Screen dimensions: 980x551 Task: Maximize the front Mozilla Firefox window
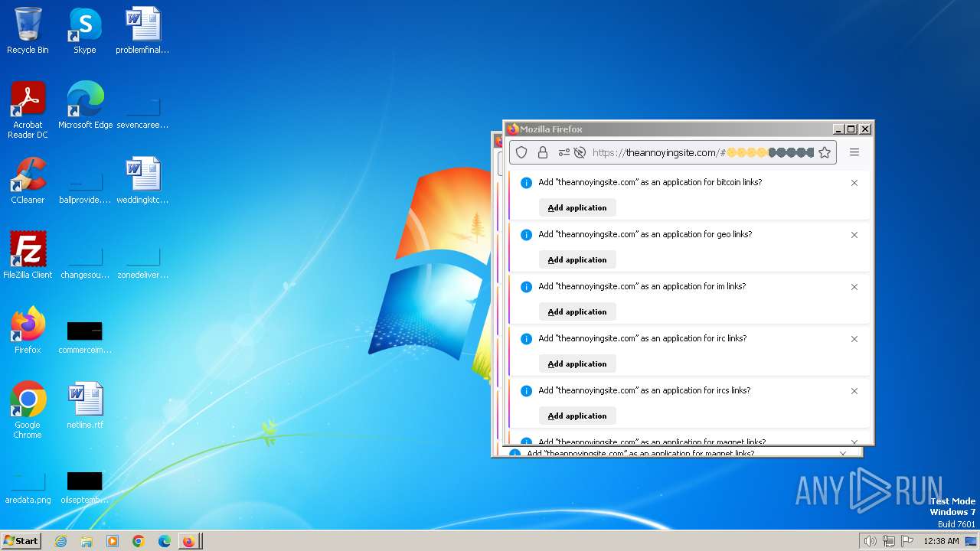click(851, 129)
